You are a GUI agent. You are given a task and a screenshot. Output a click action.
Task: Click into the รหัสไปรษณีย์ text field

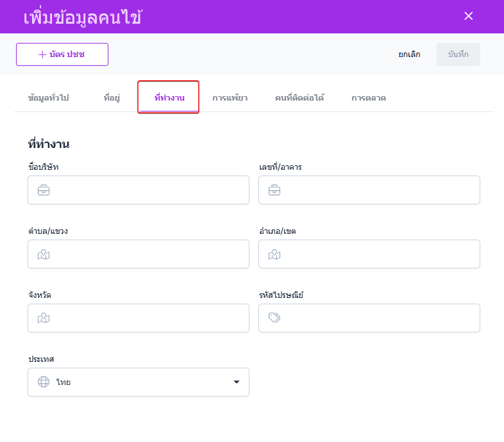[x=378, y=318]
